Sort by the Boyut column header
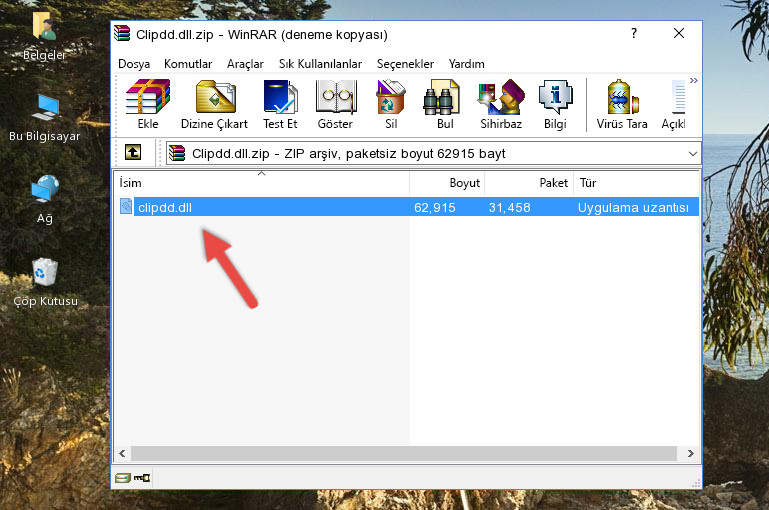 point(447,183)
